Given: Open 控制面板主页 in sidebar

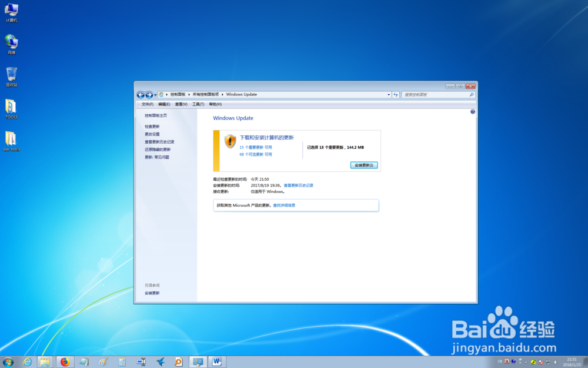Looking at the screenshot, I should coord(156,115).
